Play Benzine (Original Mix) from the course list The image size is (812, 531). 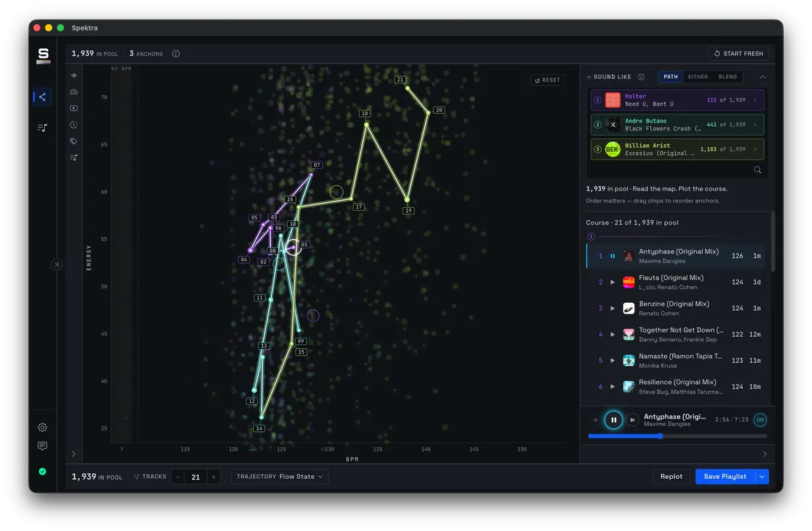(x=613, y=309)
